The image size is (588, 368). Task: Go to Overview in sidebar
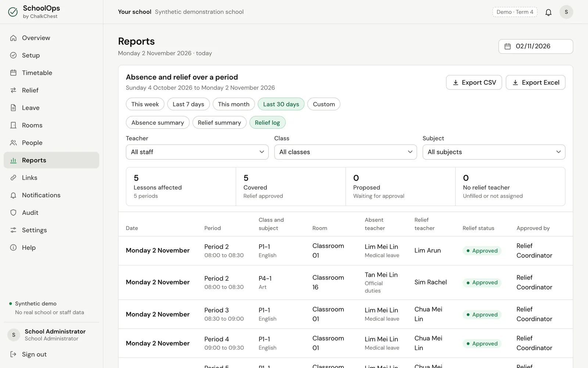51,38
